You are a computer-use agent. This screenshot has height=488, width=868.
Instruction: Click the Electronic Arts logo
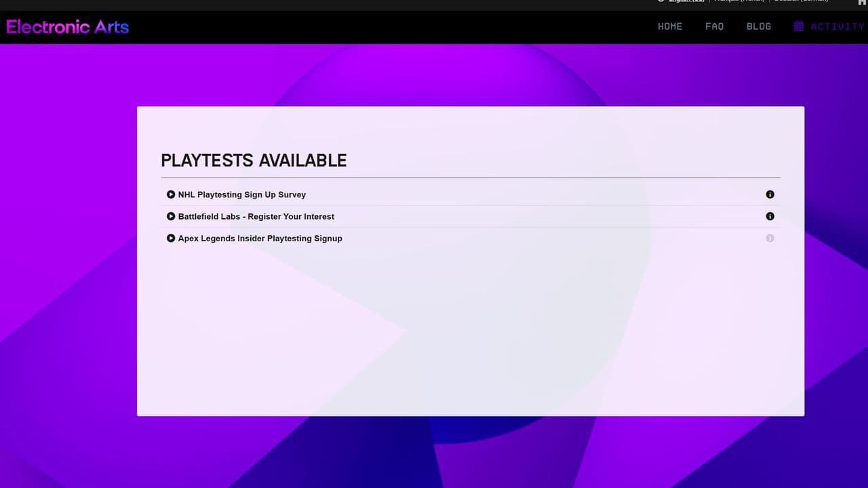point(68,26)
